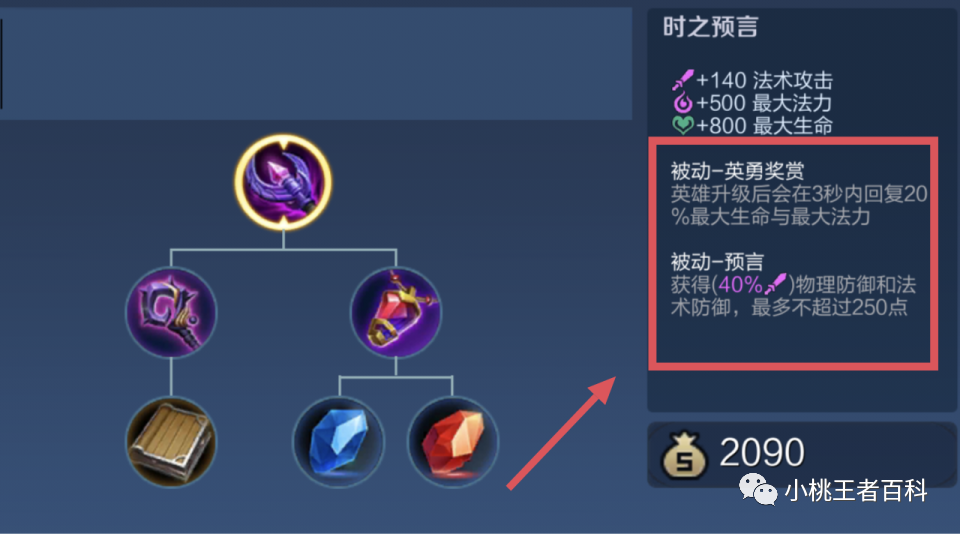Click the +140 法术攻击 stat line
This screenshot has width=960, height=534.
click(x=752, y=80)
